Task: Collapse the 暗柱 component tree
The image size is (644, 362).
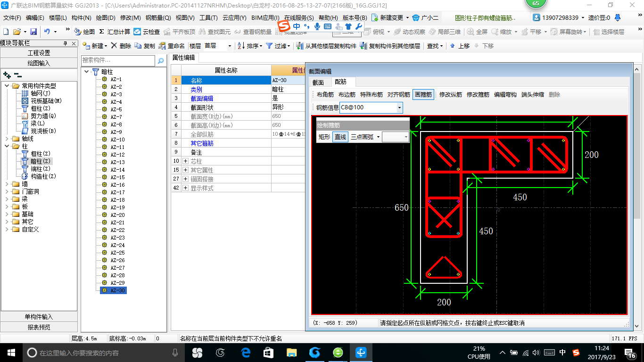Action: point(87,72)
